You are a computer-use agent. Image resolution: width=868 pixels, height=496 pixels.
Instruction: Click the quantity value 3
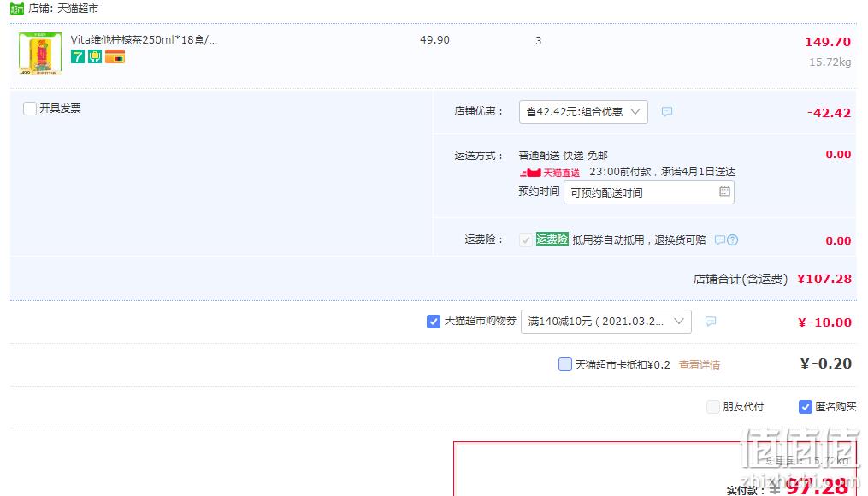click(x=538, y=40)
